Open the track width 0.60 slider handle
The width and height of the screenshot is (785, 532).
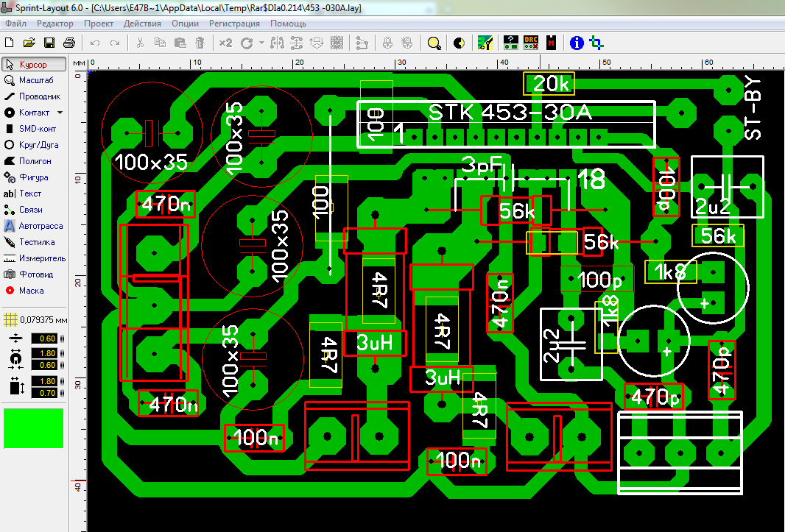pos(61,338)
